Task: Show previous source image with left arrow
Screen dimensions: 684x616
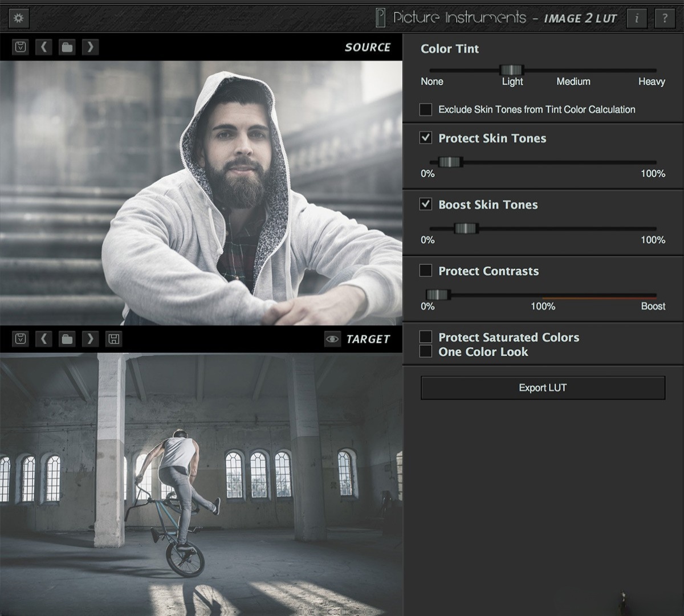Action: 44,47
